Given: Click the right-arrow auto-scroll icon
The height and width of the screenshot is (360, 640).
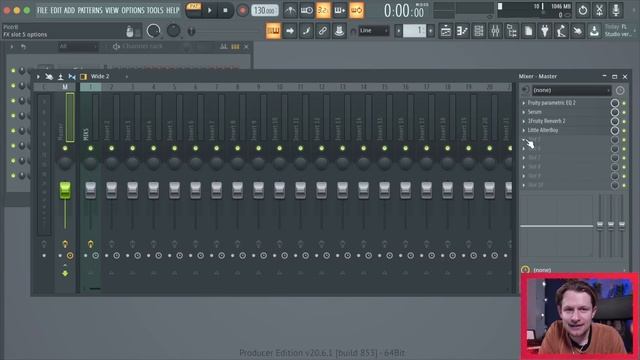Looking at the screenshot, I should pyautogui.click(x=290, y=31).
